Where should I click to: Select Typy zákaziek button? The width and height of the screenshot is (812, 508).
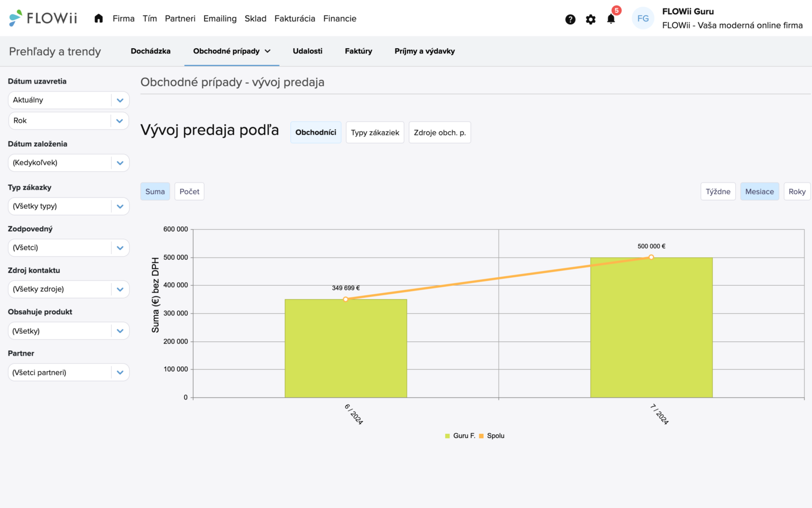(x=375, y=133)
